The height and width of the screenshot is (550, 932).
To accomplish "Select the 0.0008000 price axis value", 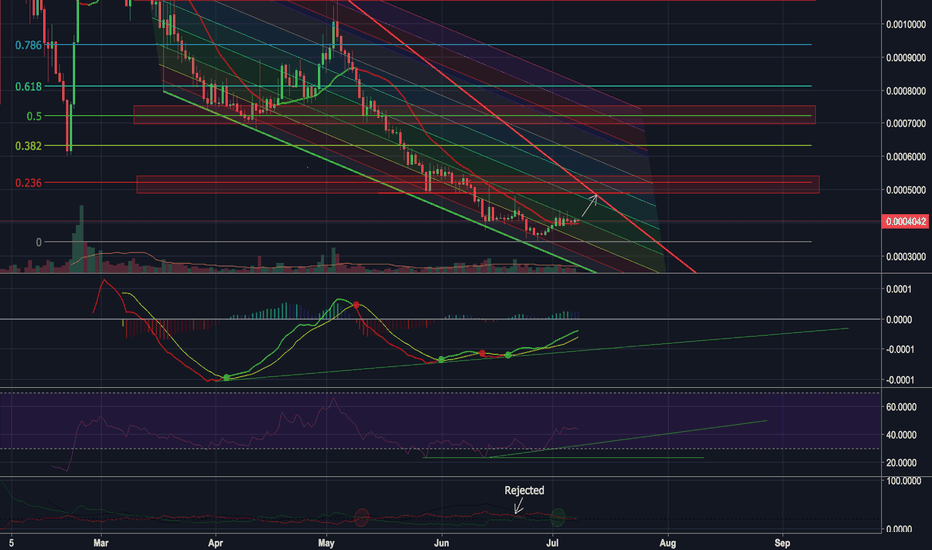I will [906, 91].
